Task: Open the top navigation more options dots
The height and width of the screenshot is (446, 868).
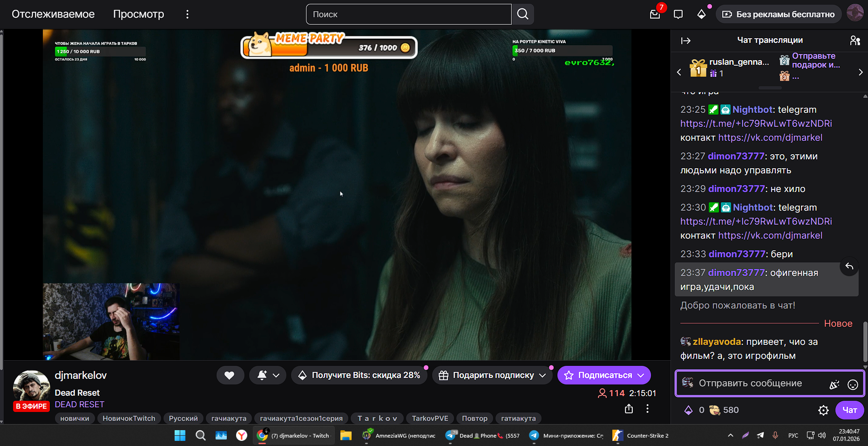Action: (187, 14)
